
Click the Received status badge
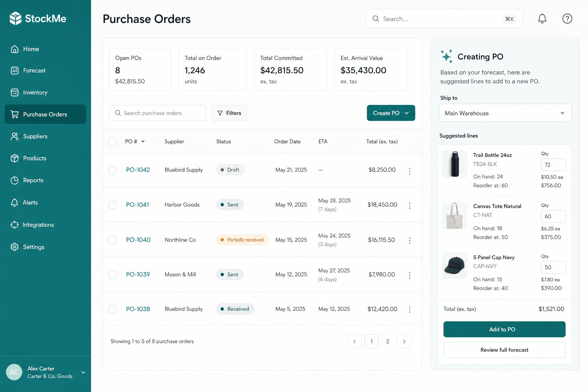click(x=235, y=309)
